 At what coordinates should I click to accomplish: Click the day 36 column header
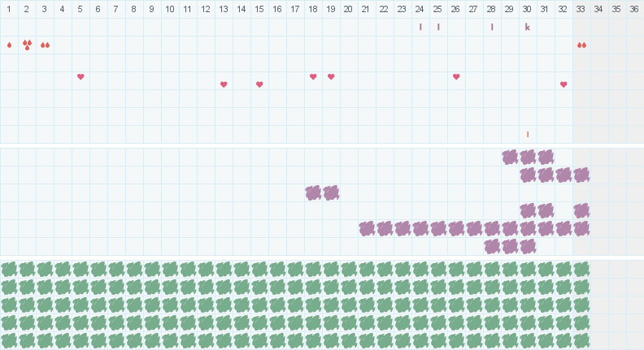634,9
